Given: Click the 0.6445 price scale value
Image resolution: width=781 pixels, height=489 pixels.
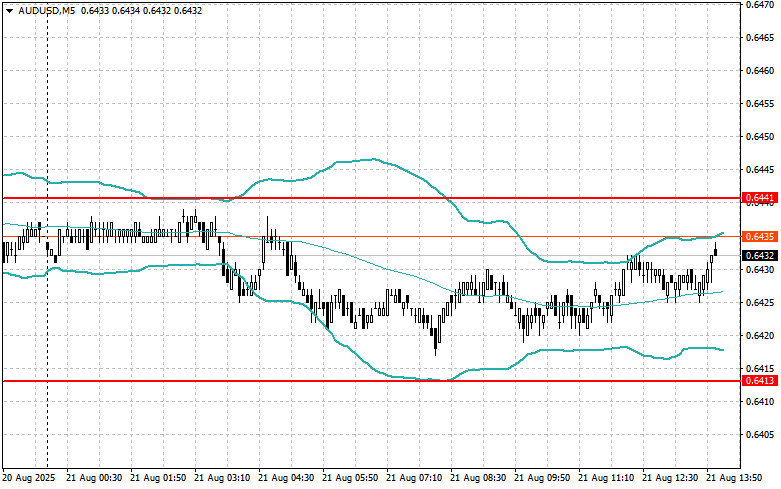Looking at the screenshot, I should [x=760, y=170].
